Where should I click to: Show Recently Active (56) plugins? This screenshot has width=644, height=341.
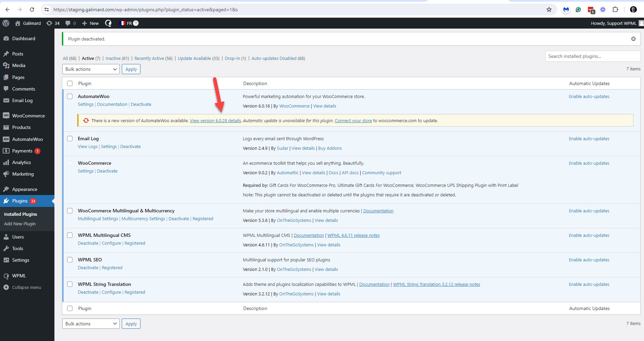[153, 58]
